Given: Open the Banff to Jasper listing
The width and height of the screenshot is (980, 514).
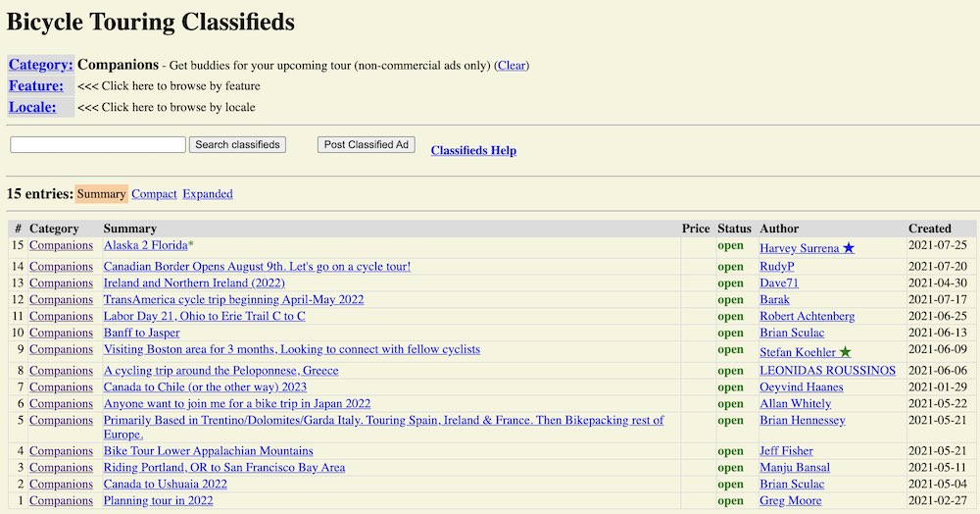Looking at the screenshot, I should pyautogui.click(x=141, y=333).
